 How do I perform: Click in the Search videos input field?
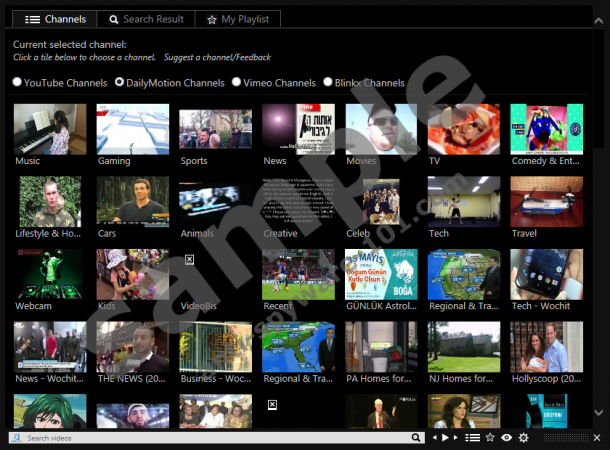(x=215, y=438)
